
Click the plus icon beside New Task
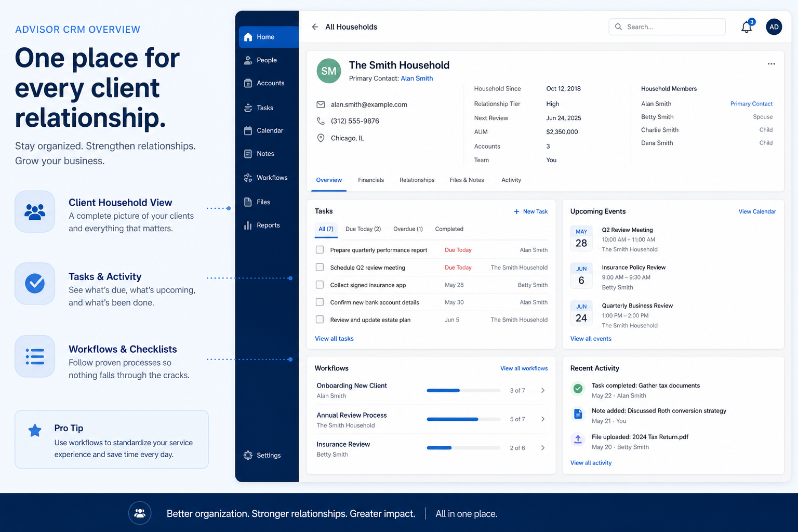click(516, 211)
